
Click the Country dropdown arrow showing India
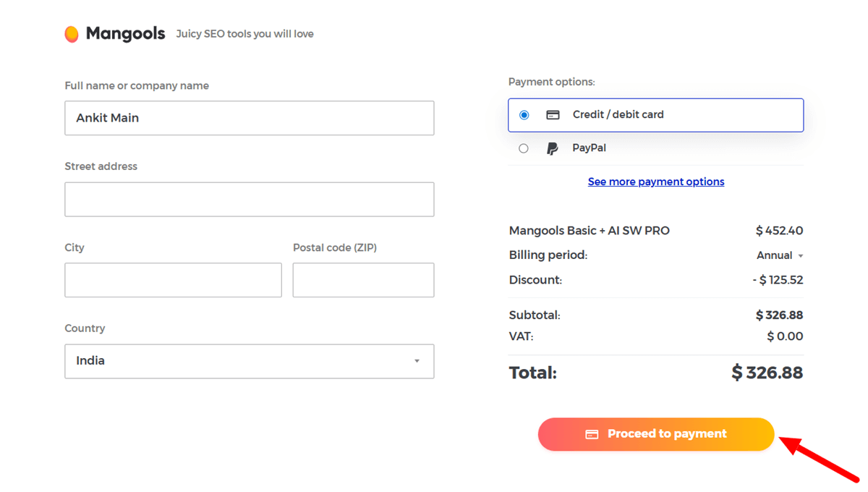point(417,361)
